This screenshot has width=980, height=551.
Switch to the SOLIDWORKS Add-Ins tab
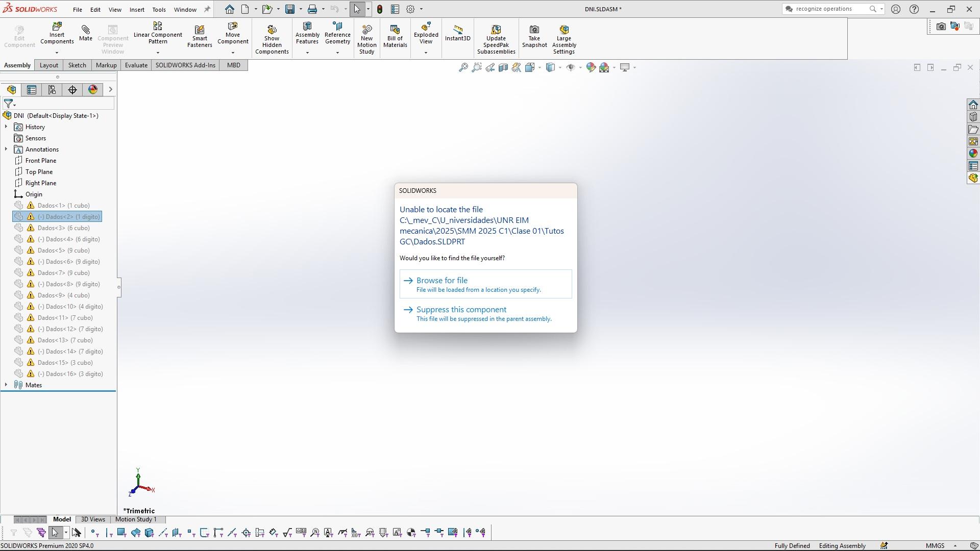[x=185, y=65]
